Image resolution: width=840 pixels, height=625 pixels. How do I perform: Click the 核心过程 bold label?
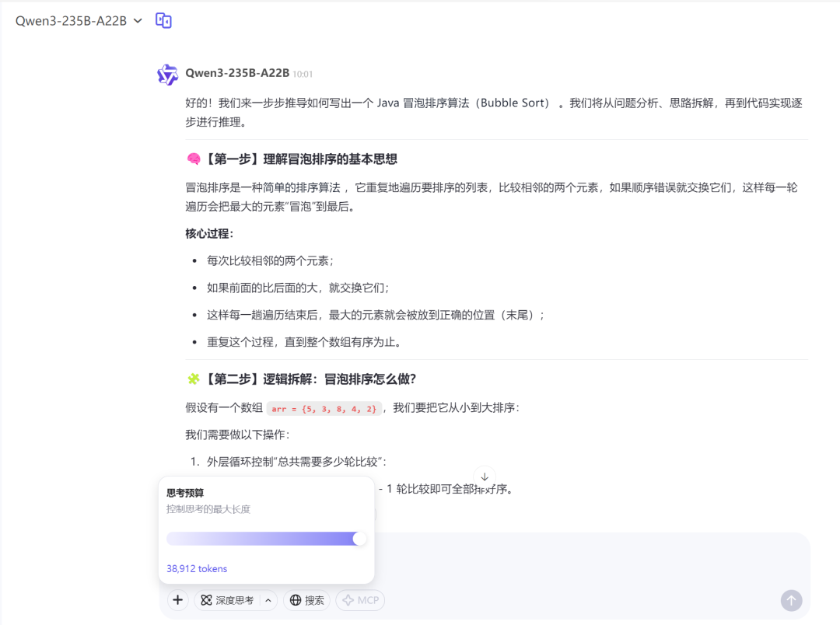point(209,233)
